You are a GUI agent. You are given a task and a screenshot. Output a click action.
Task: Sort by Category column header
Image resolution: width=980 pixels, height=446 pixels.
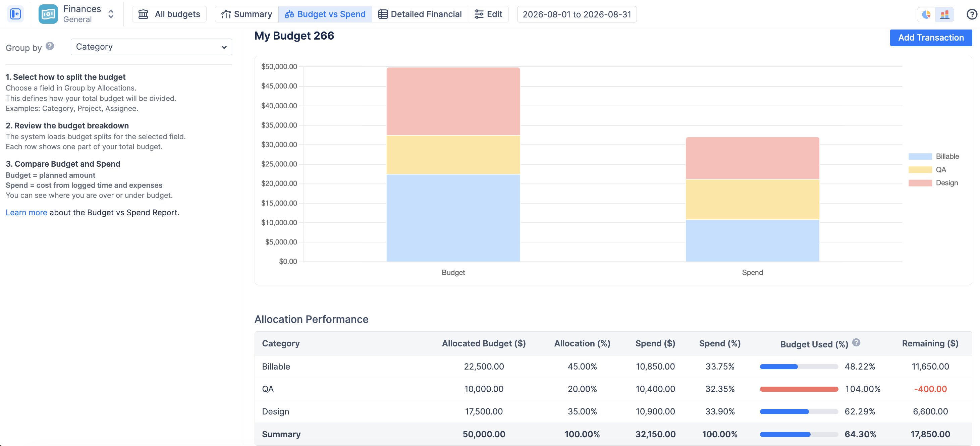tap(281, 343)
